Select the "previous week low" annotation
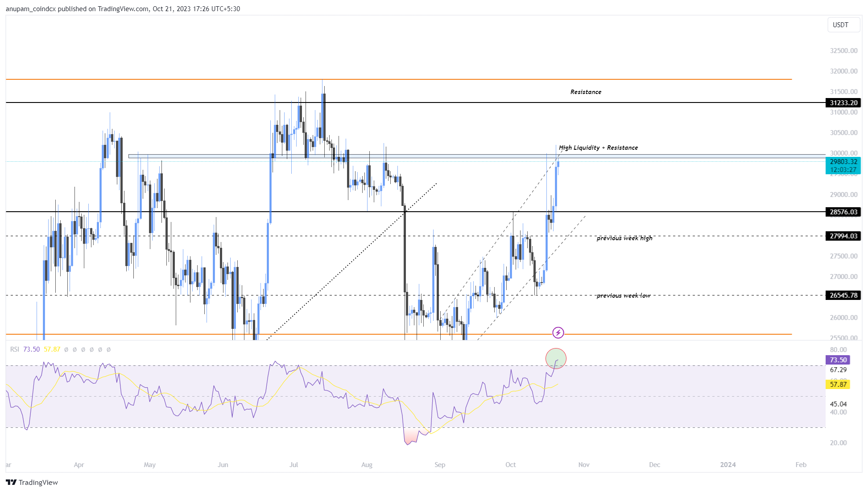Image resolution: width=868 pixels, height=492 pixels. pos(624,295)
